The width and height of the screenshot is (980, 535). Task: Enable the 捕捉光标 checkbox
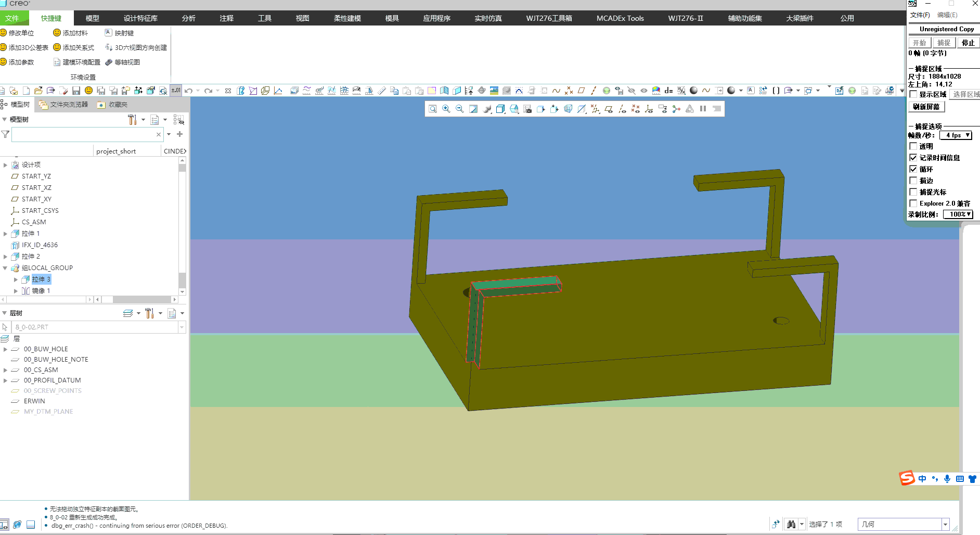[x=913, y=192]
